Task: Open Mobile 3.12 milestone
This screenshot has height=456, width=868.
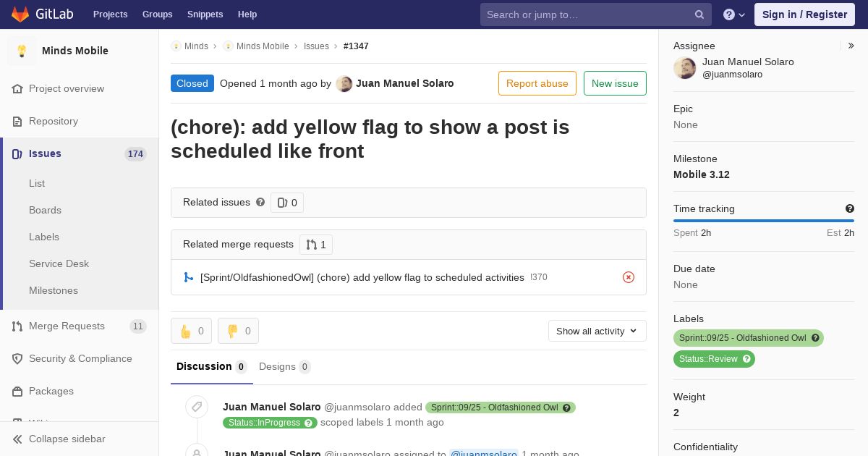Action: coord(701,174)
